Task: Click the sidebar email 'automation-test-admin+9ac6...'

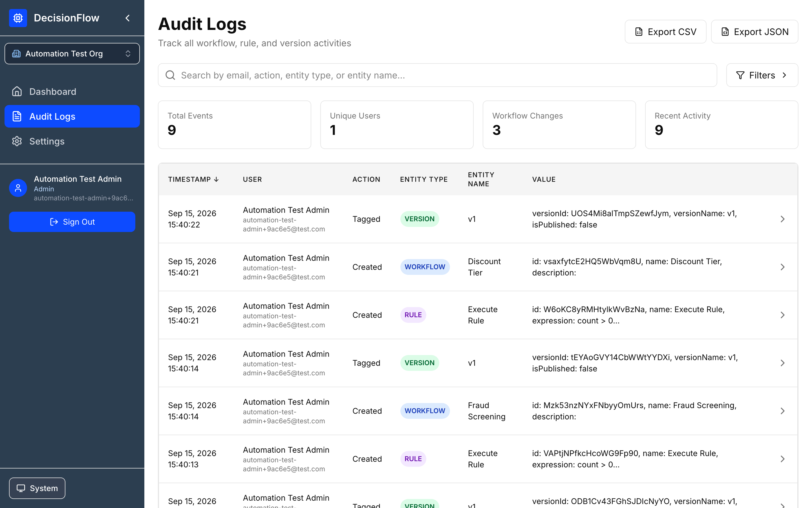Action: [x=83, y=198]
